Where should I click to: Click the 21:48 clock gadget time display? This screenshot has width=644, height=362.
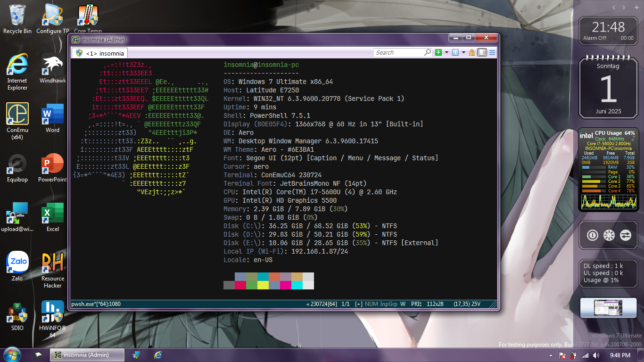tap(608, 27)
